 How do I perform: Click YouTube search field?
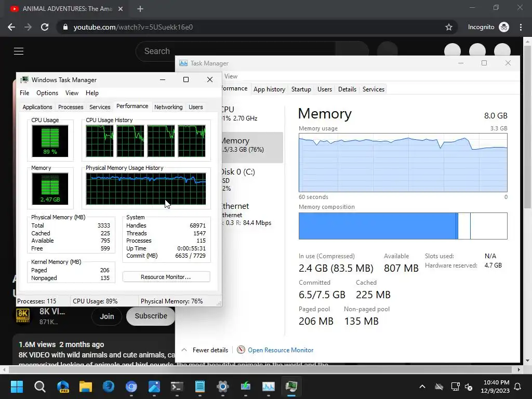tap(235, 51)
